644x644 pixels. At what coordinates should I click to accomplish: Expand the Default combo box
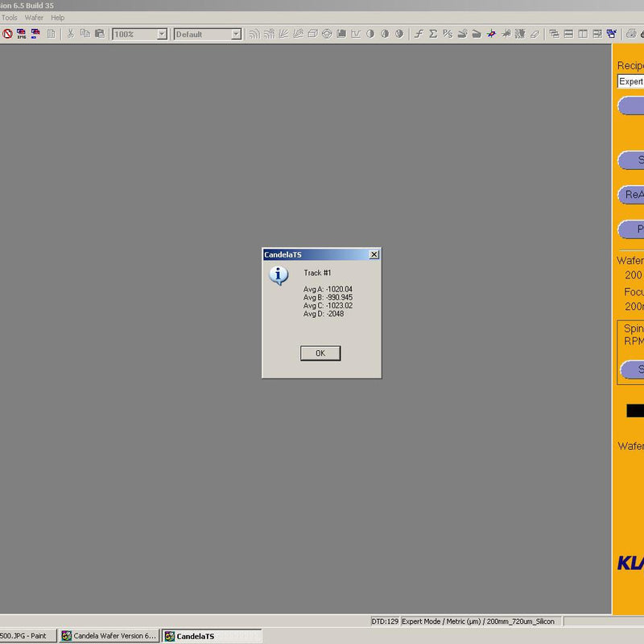tap(236, 35)
